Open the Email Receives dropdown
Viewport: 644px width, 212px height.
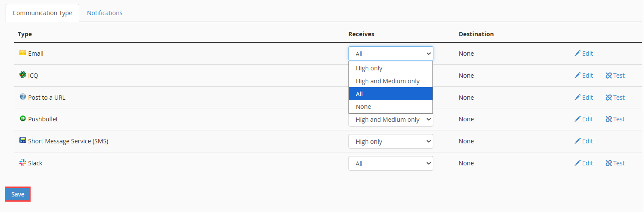coord(391,54)
